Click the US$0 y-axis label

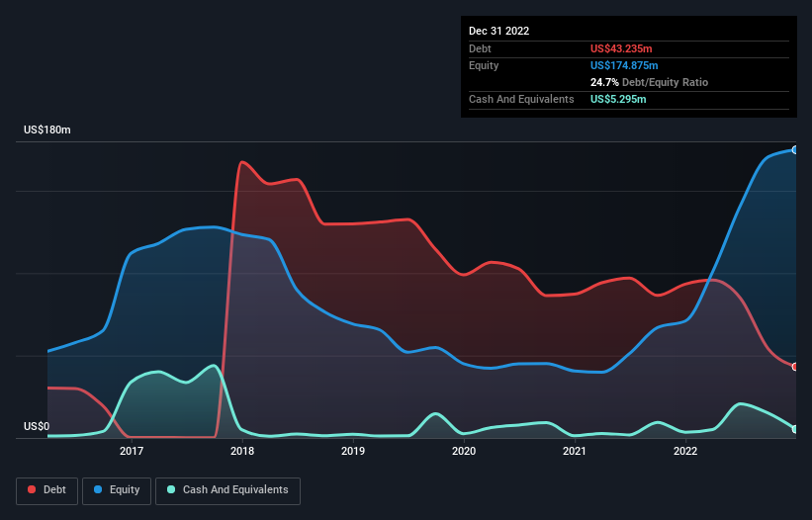click(x=37, y=426)
